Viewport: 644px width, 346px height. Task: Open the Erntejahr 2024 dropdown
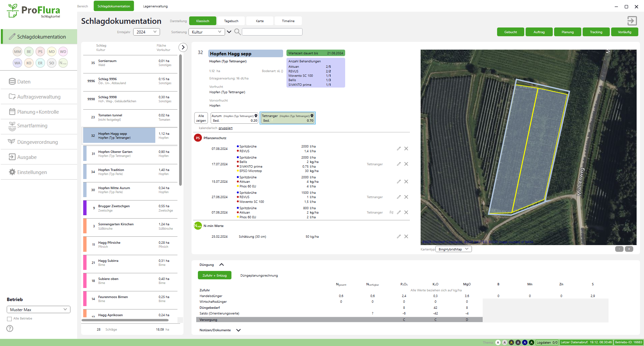pos(146,32)
